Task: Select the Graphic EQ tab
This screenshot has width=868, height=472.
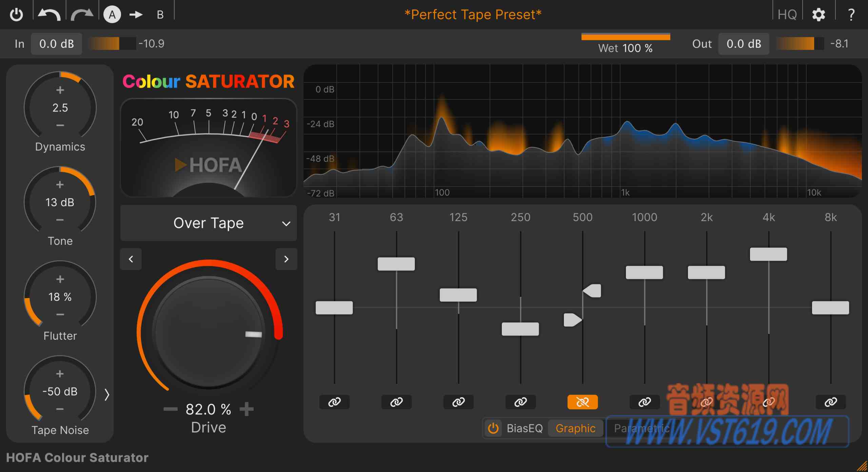Action: pyautogui.click(x=575, y=428)
